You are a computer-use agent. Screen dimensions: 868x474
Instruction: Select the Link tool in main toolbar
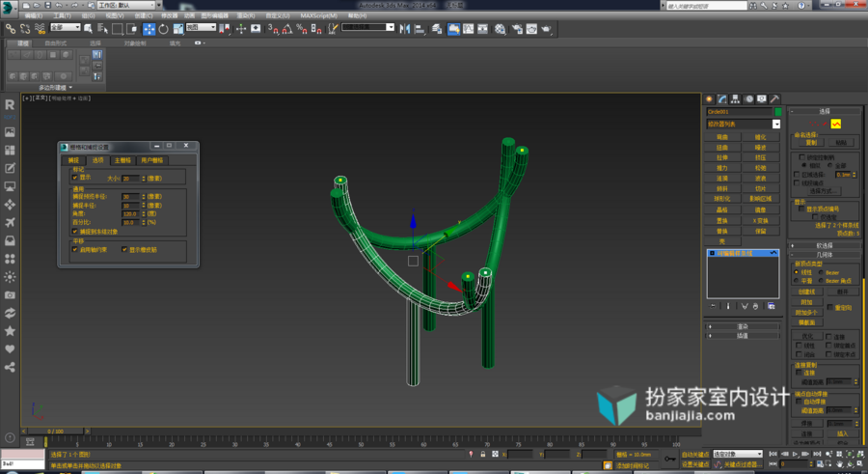click(11, 29)
